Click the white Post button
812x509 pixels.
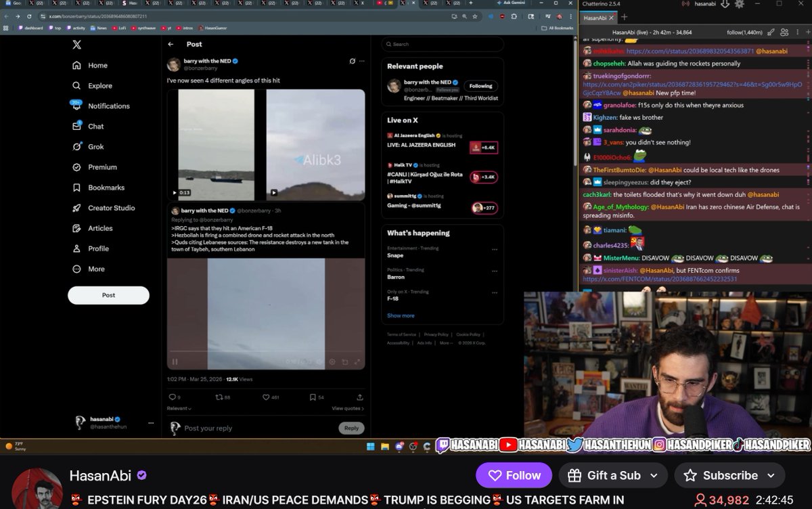coord(108,295)
